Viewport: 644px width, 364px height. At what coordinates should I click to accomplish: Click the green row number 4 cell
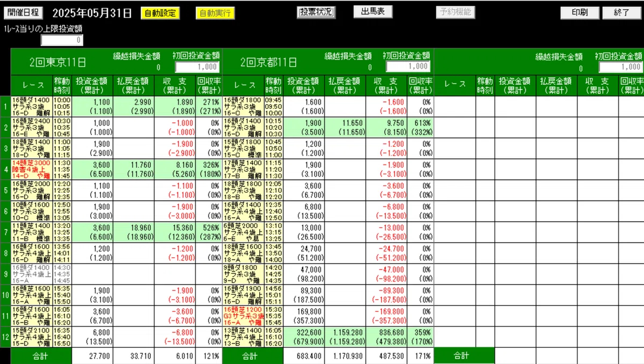[x=5, y=169]
